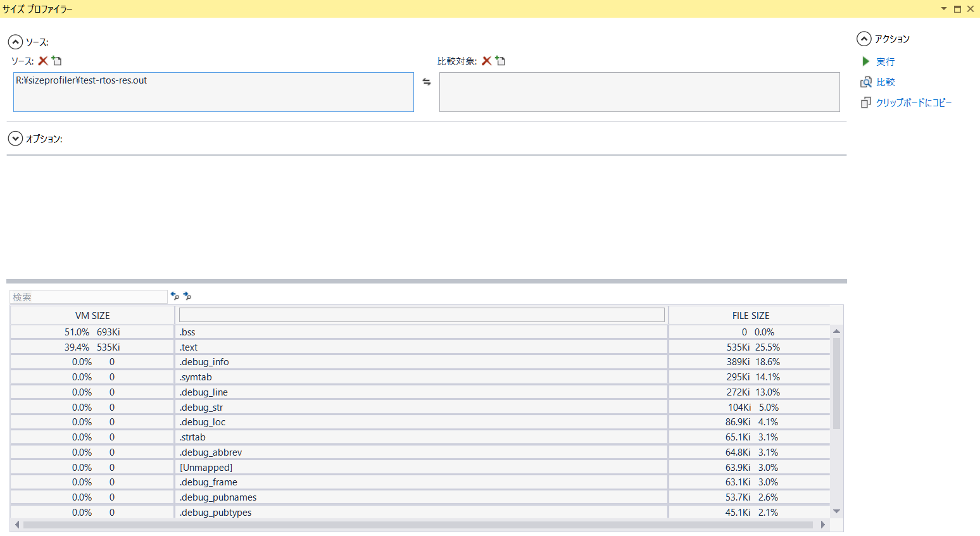Click the 検索 search box
Image resolution: width=980 pixels, height=536 pixels.
pos(89,297)
